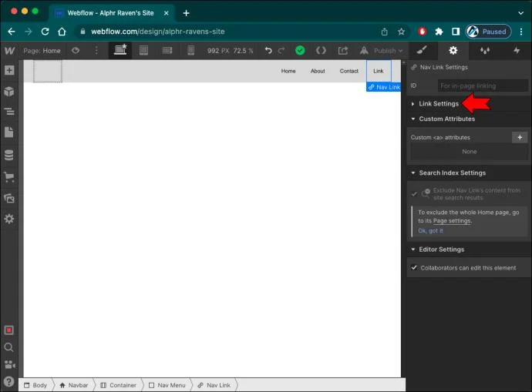Select the mobile portrait breakpoint icon
Image resolution: width=532 pixels, height=392 pixels.
coord(190,51)
